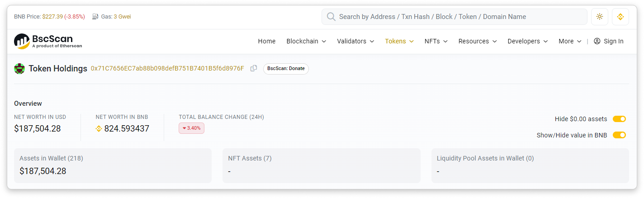The width and height of the screenshot is (644, 198).
Task: Go to the Home menu item
Action: (267, 41)
